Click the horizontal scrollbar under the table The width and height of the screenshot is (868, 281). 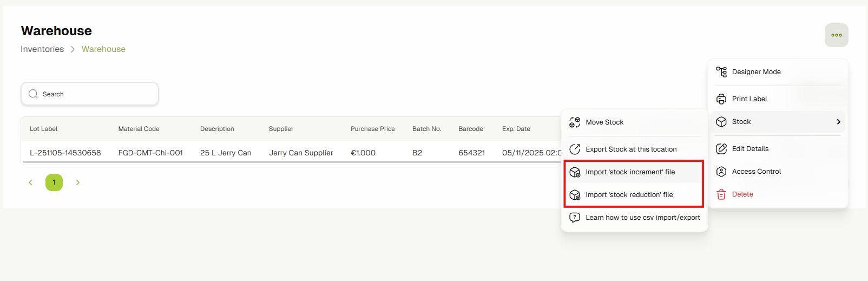point(292,161)
